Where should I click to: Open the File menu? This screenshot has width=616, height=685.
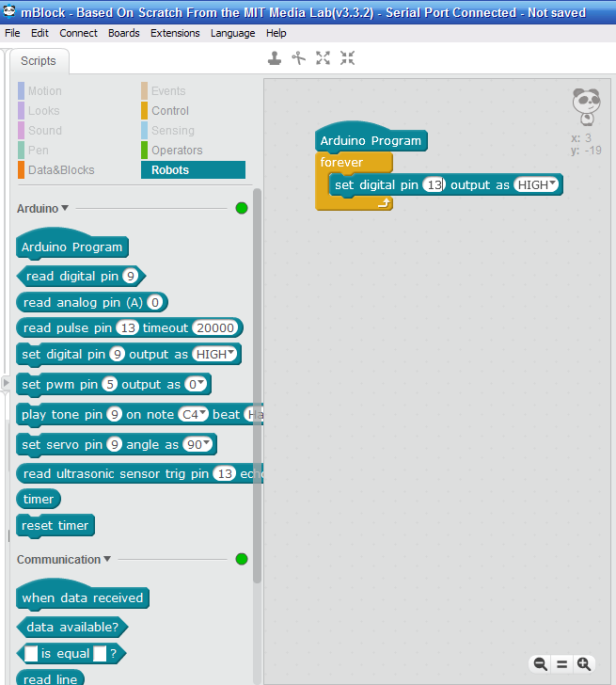pos(12,33)
